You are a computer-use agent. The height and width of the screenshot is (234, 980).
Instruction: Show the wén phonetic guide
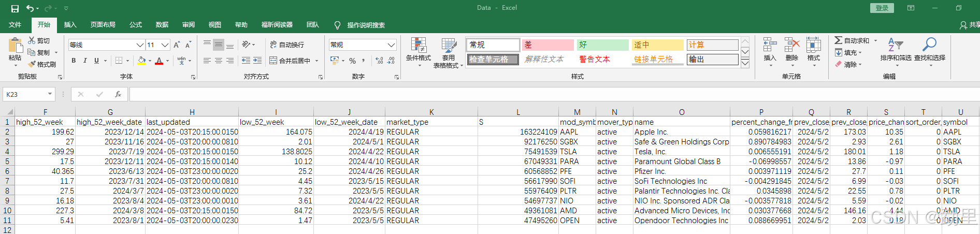(x=181, y=61)
